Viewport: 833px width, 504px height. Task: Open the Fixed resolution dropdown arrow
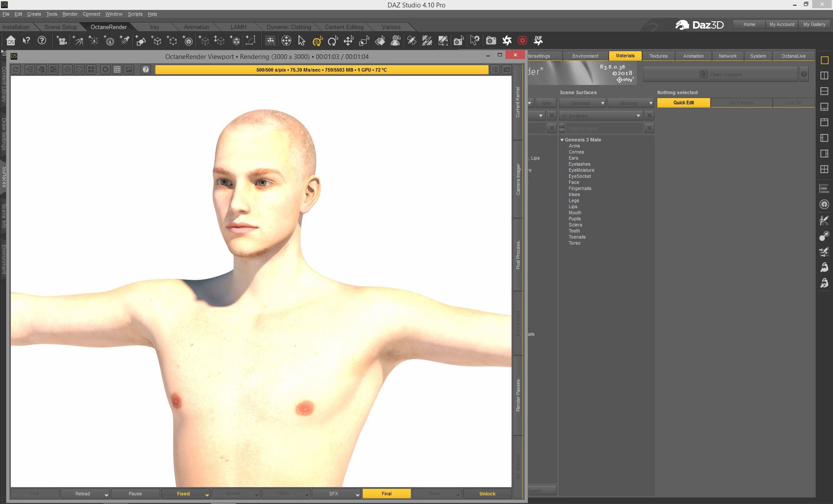click(x=207, y=494)
